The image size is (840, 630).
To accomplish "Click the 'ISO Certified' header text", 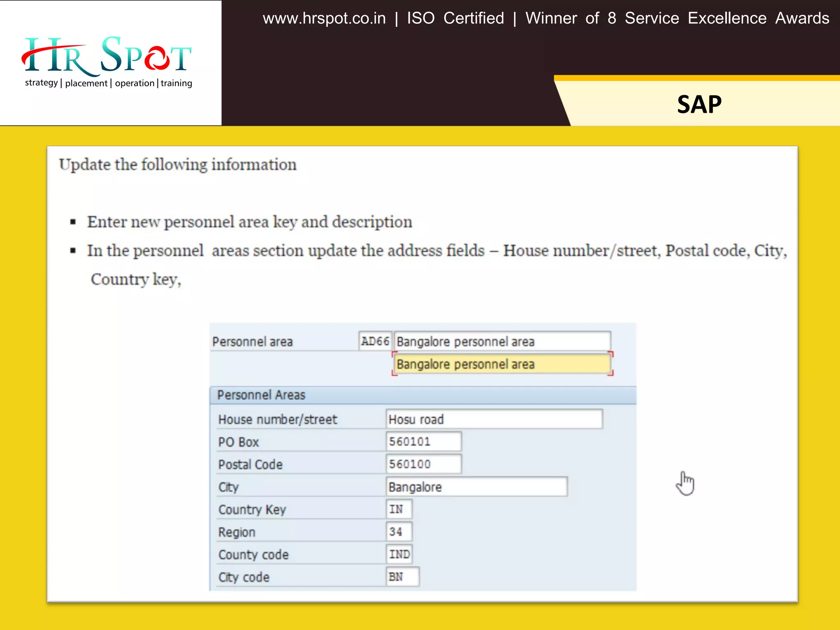I will click(455, 18).
